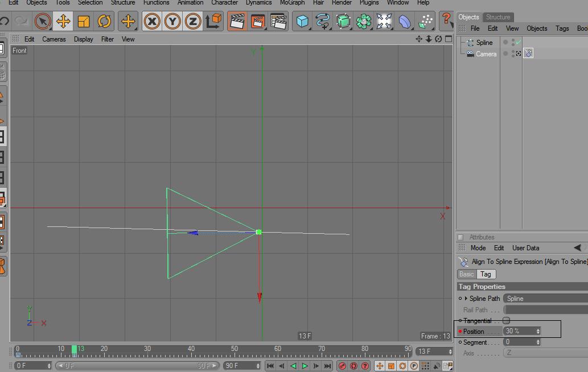588x372 pixels.
Task: Add a Cube primitive object
Action: tap(302, 22)
